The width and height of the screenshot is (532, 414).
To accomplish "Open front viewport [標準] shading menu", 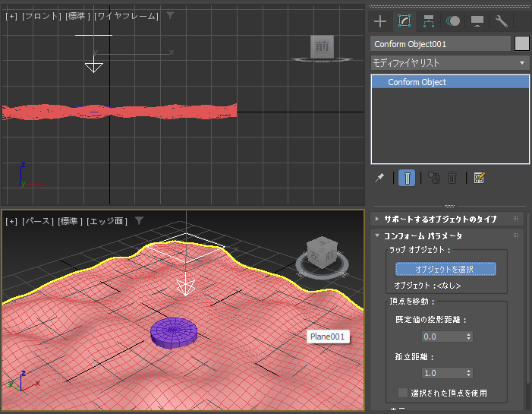I will pyautogui.click(x=77, y=16).
